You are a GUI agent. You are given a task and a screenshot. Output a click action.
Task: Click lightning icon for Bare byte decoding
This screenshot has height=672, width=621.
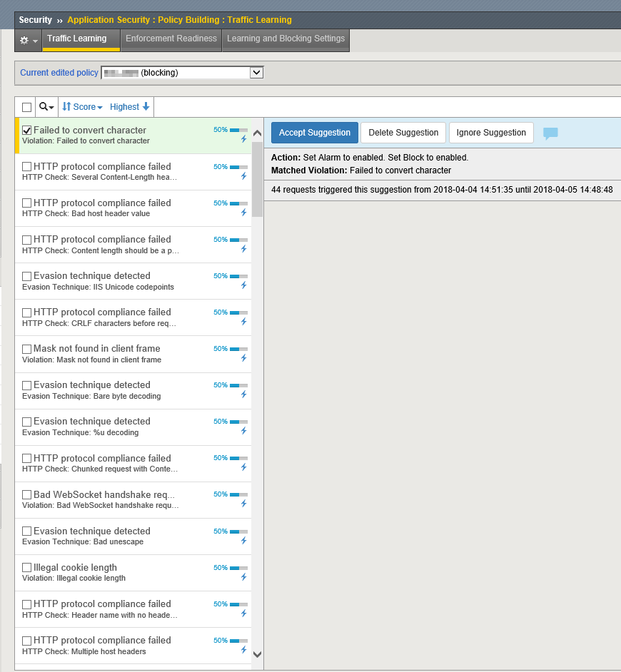(243, 394)
